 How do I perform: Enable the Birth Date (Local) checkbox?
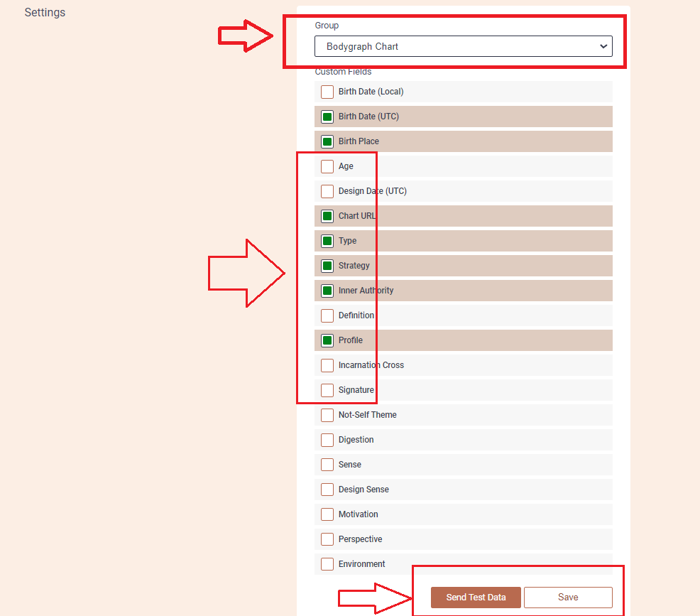(327, 92)
